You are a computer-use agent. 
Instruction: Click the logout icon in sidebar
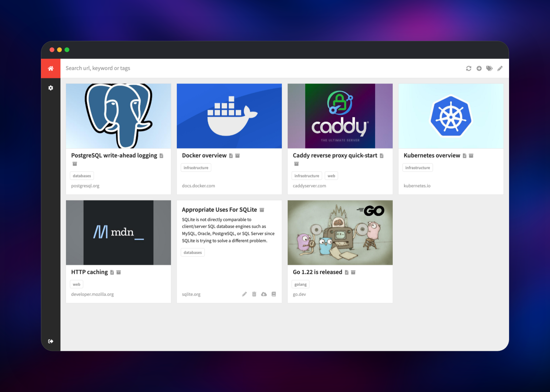(51, 341)
